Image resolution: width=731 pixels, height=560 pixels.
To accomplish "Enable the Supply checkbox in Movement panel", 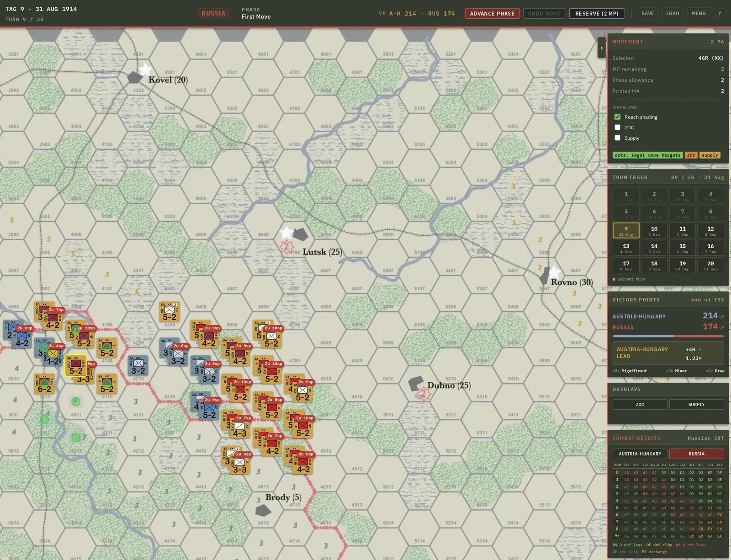I will (617, 138).
